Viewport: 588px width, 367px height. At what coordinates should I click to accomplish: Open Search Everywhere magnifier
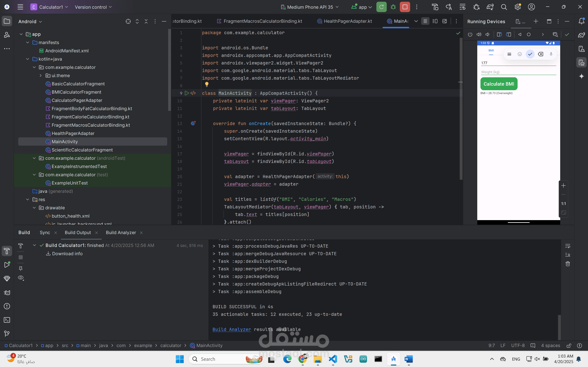pos(504,7)
